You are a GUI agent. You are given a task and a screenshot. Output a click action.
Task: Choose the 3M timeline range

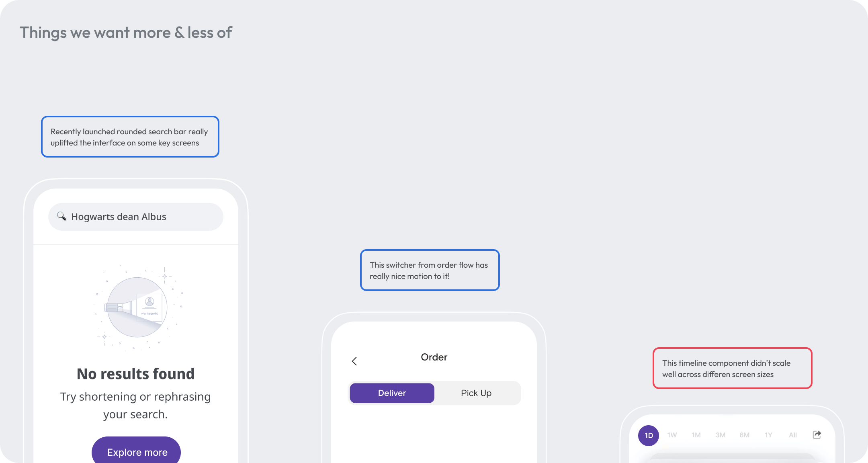coord(720,435)
